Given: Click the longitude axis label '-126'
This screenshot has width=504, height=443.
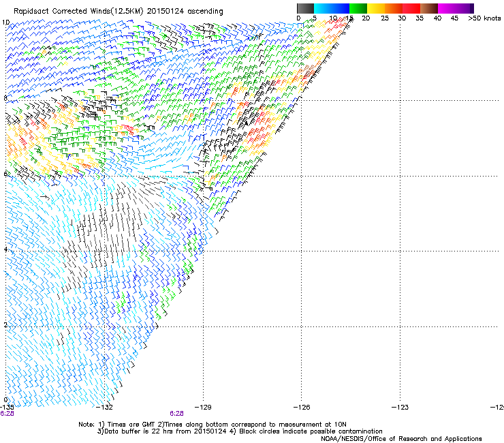Looking at the screenshot, I should tap(302, 408).
